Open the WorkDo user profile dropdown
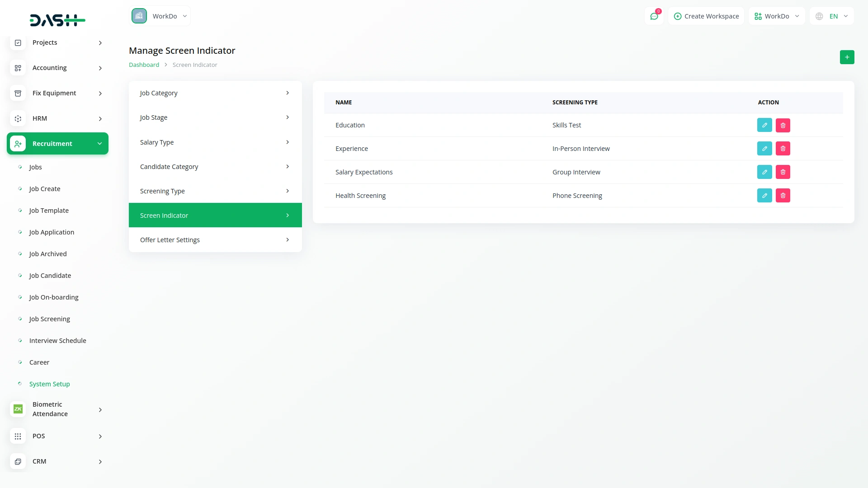The image size is (868, 488). coord(777,16)
